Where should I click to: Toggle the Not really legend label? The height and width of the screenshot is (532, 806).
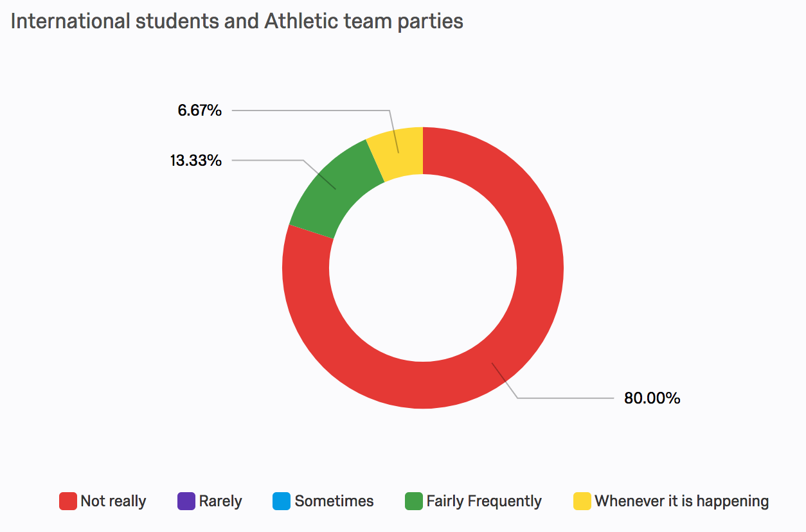pos(113,501)
